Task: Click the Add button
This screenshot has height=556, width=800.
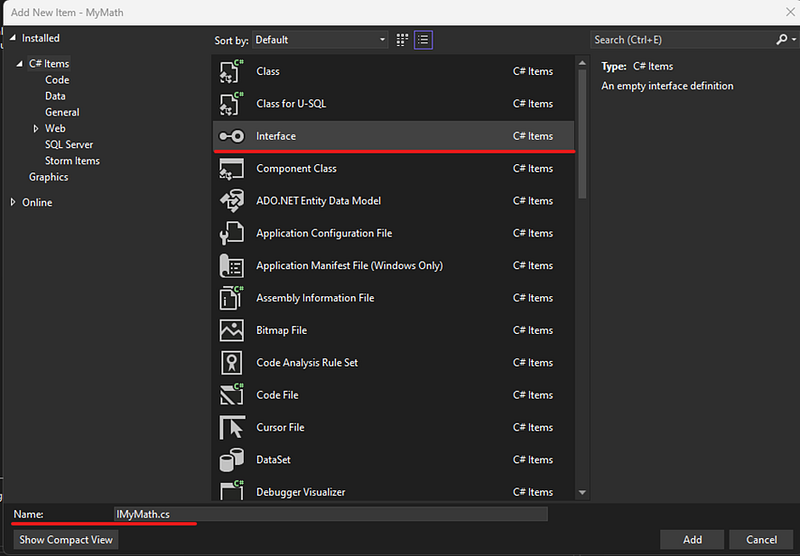Action: [x=692, y=540]
